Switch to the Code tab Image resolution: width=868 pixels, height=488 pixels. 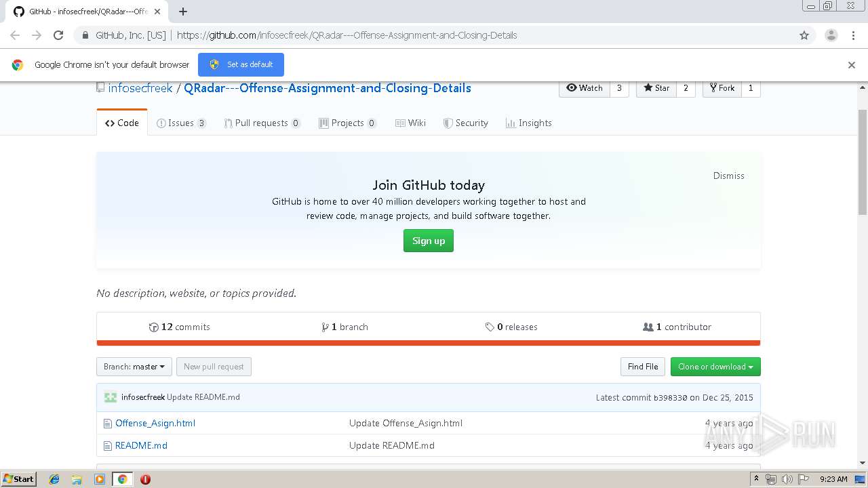pos(122,123)
